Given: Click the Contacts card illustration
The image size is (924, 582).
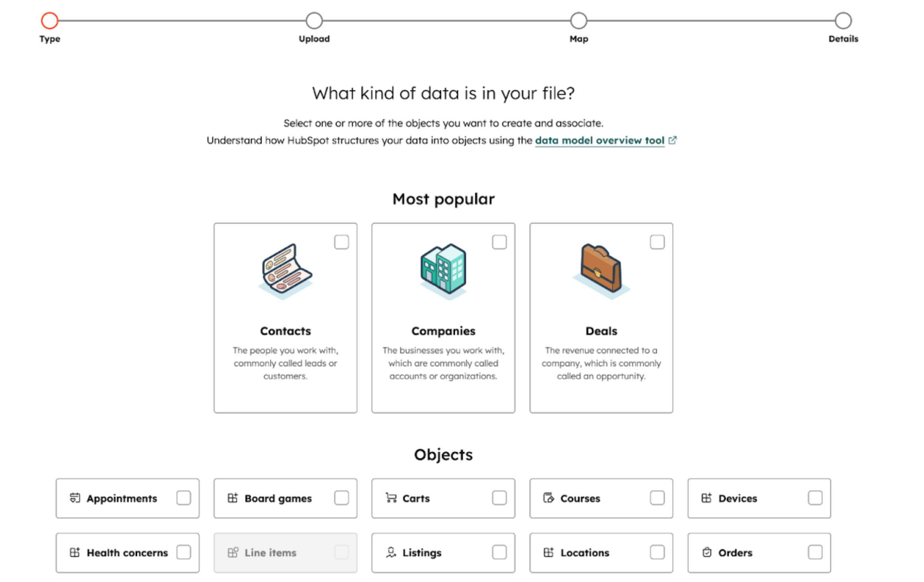Looking at the screenshot, I should pyautogui.click(x=285, y=271).
